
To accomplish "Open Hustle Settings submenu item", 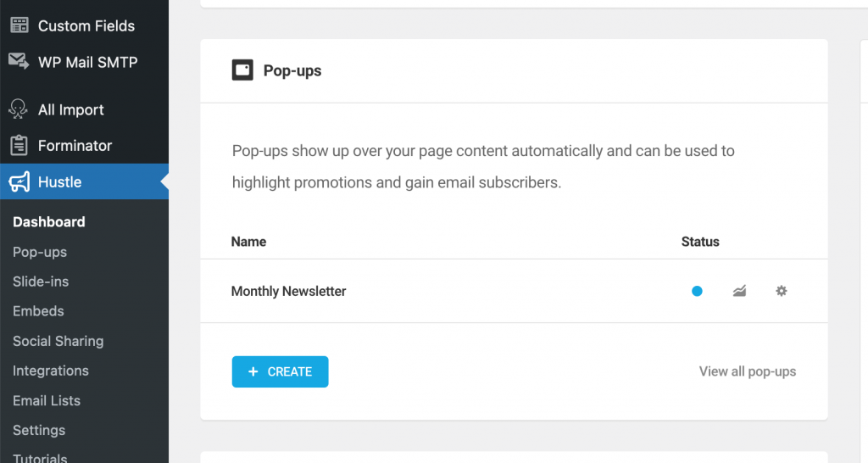I will 39,430.
